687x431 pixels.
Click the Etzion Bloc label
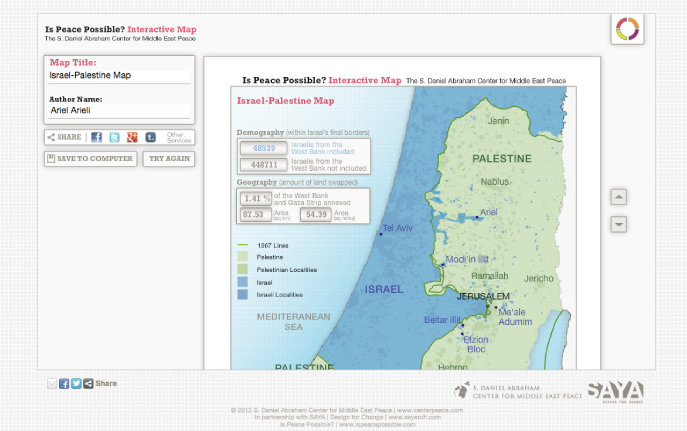476,344
